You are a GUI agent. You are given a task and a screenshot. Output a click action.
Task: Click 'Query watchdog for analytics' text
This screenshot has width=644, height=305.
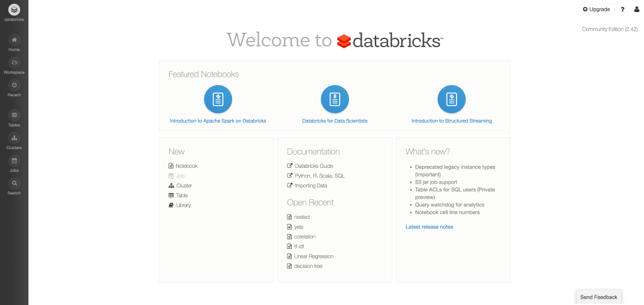point(450,204)
